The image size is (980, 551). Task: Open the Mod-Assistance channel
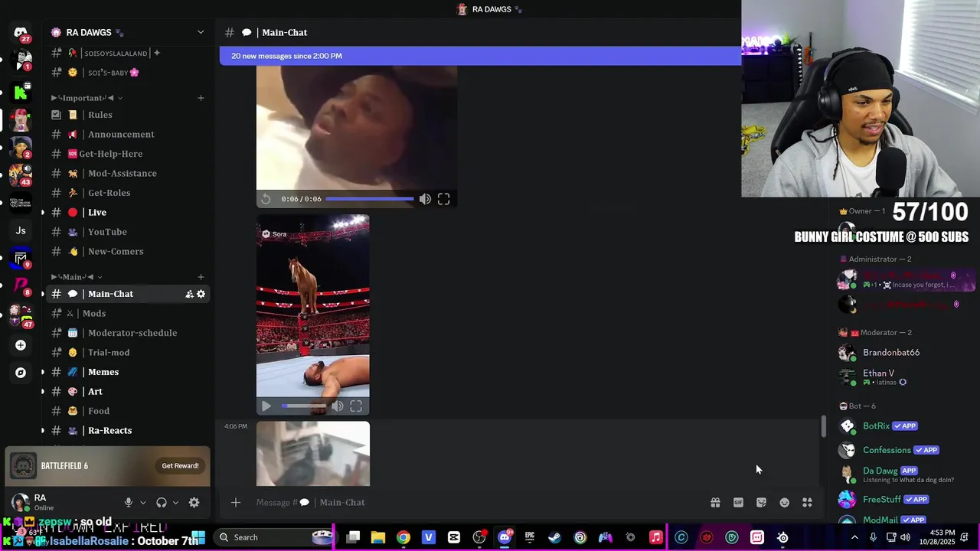tap(129, 174)
